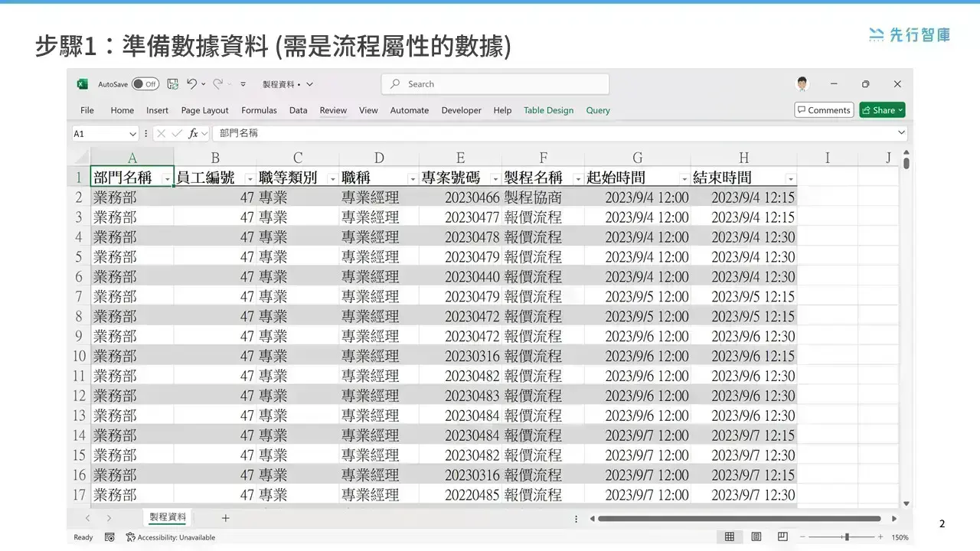Viewport: 980px width, 551px height.
Task: Click in the Search box
Action: (495, 84)
